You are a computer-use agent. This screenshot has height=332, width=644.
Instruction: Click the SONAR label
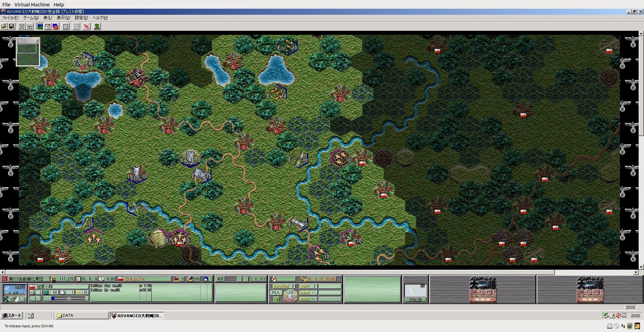pyautogui.click(x=305, y=299)
